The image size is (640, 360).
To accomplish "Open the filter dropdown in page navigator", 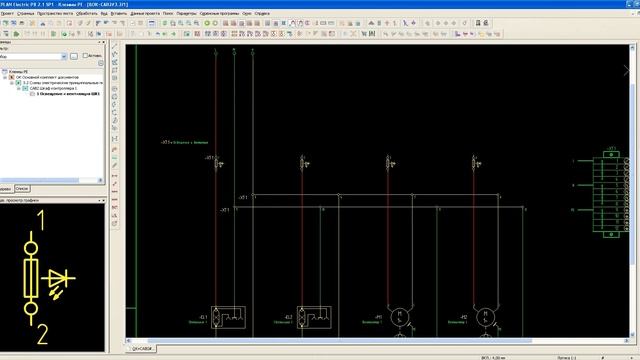I will tap(64, 56).
